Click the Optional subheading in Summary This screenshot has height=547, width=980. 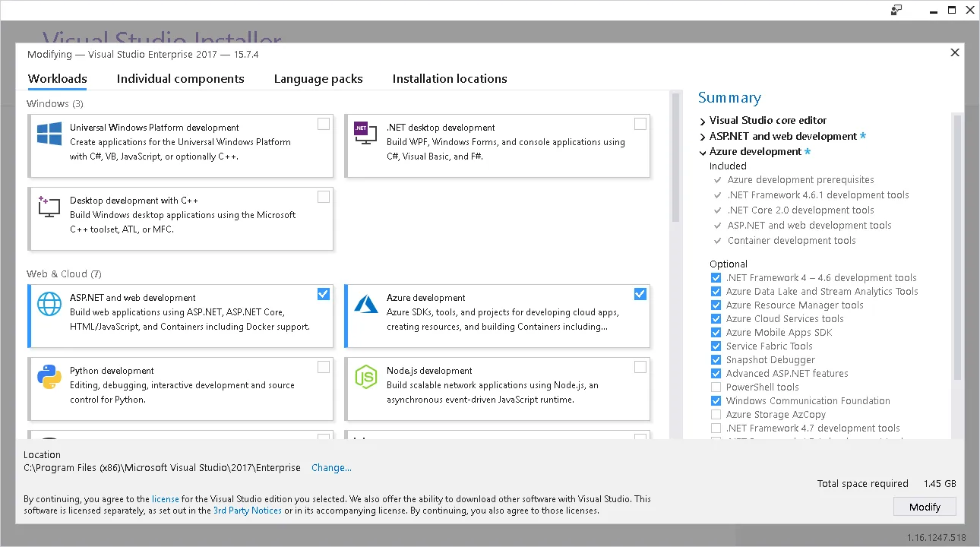729,264
